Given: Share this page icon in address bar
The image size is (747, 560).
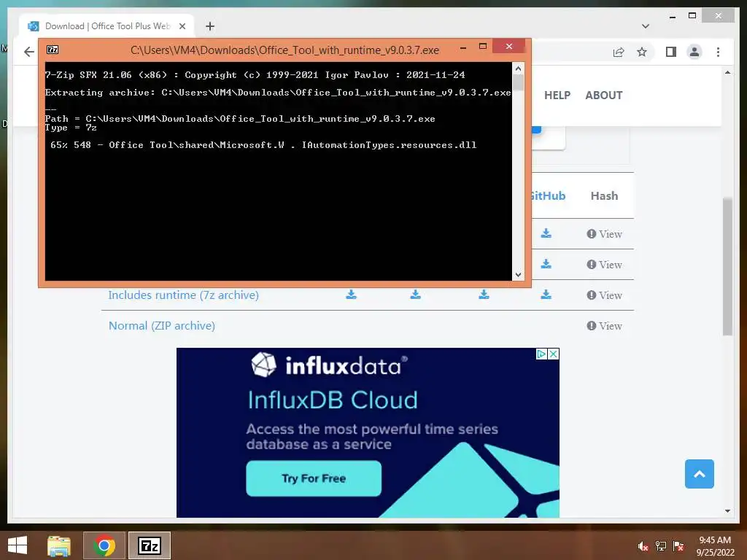Looking at the screenshot, I should click(x=619, y=52).
